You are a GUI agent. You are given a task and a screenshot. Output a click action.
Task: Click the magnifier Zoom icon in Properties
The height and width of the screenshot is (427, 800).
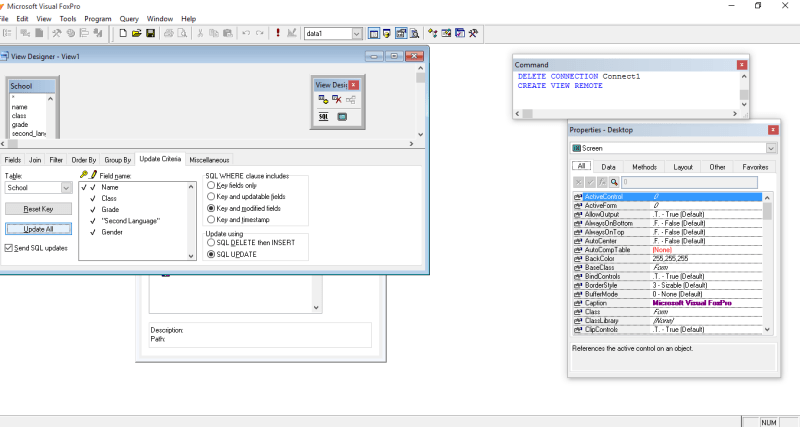tap(614, 182)
